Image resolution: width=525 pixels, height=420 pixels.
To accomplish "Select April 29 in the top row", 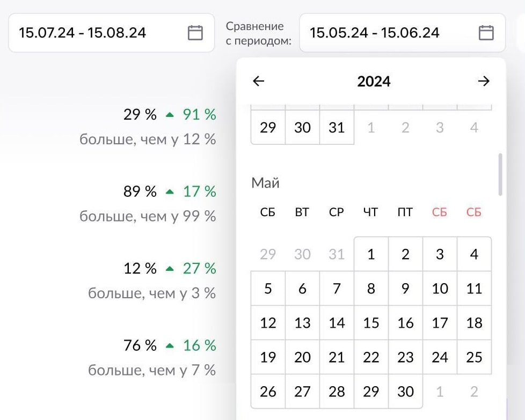I will (x=268, y=128).
